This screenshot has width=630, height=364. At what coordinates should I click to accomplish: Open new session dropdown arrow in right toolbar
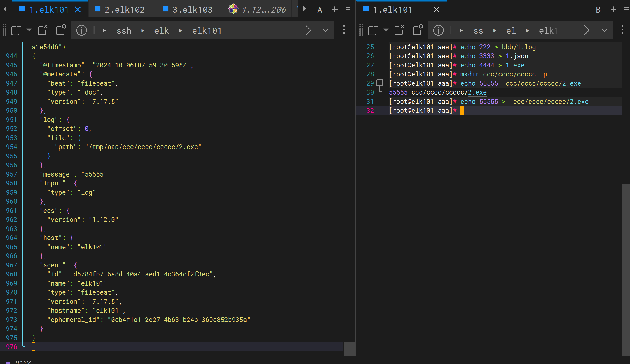[386, 30]
